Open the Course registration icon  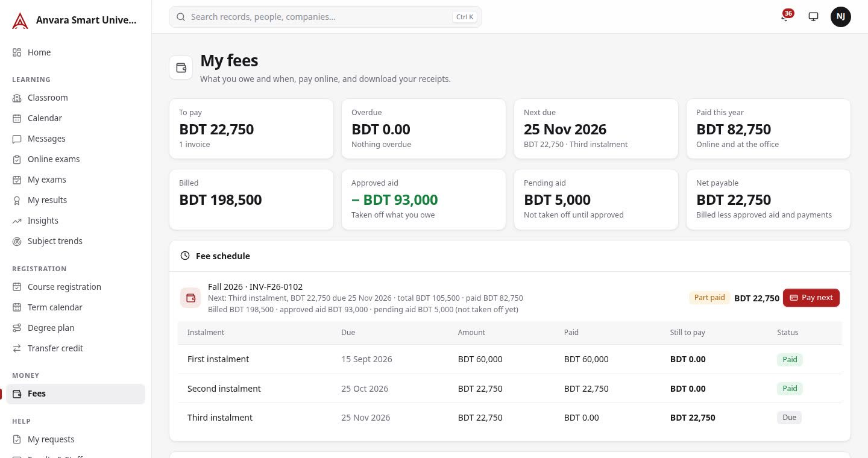(17, 287)
